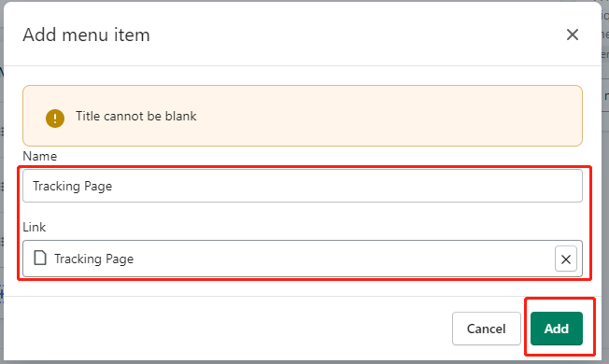Click the 'Add menu item' dialog heading
This screenshot has height=364, width=609.
point(86,35)
